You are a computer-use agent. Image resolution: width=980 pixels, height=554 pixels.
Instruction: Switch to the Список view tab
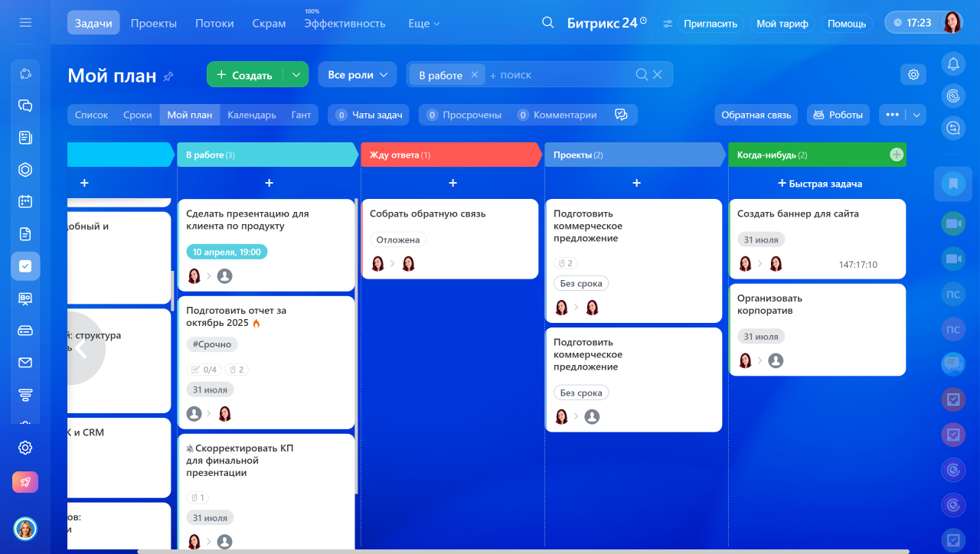click(x=92, y=115)
